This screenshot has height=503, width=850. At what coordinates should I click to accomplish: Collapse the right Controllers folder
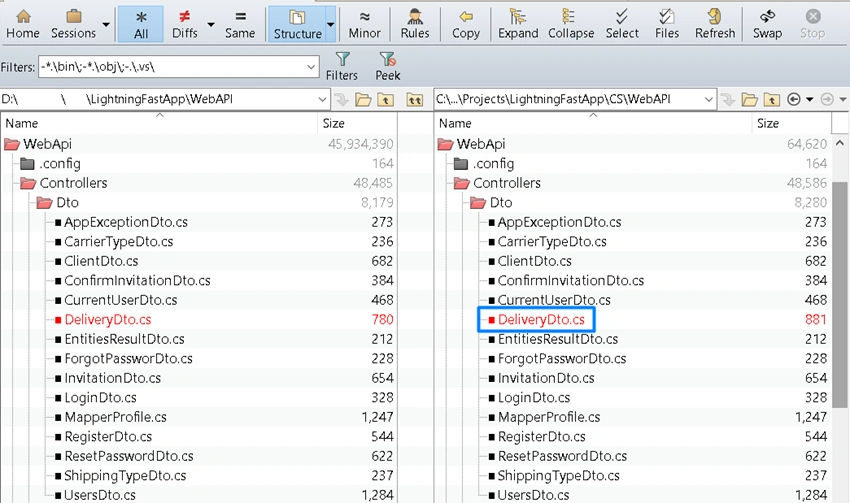tap(462, 183)
